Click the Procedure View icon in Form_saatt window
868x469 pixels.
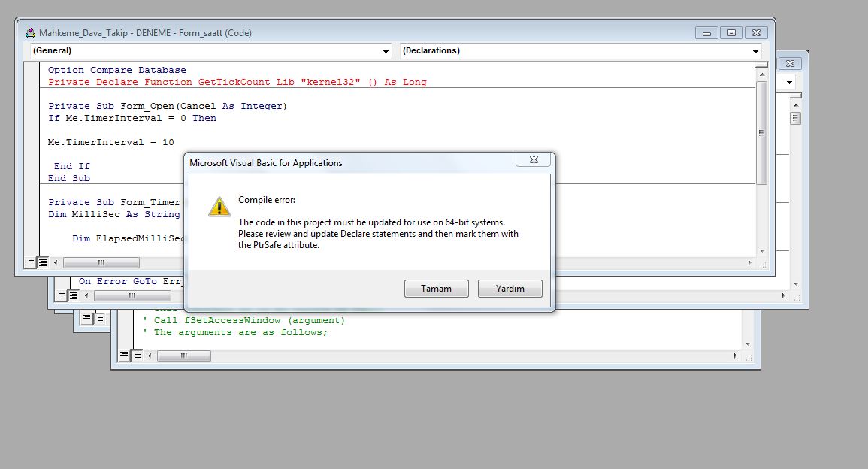click(x=30, y=262)
